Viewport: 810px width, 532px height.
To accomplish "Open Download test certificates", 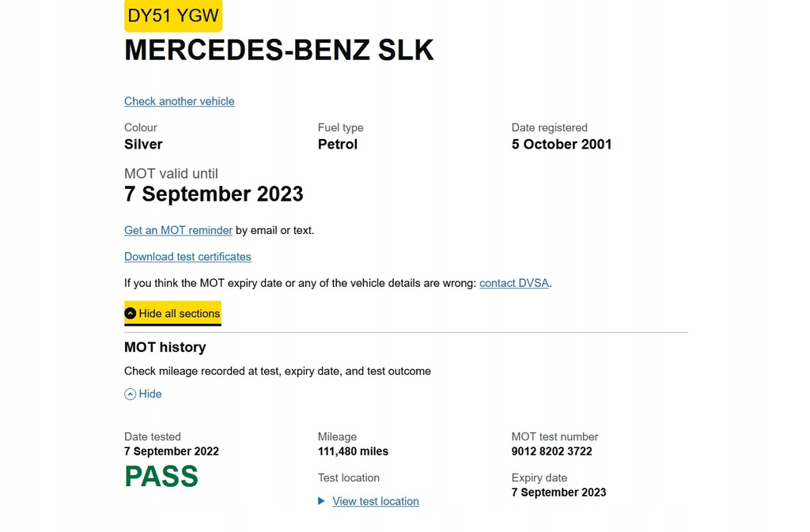I will (187, 257).
